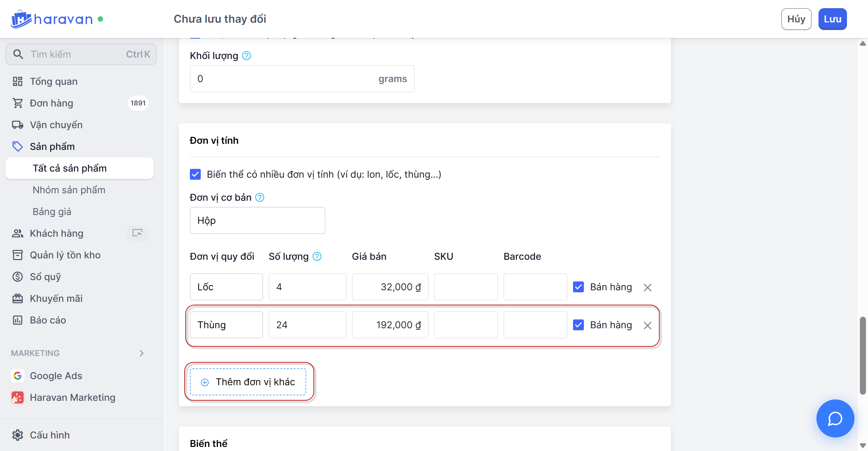
Task: Uncheck multiple units of measure checkbox
Action: [195, 174]
